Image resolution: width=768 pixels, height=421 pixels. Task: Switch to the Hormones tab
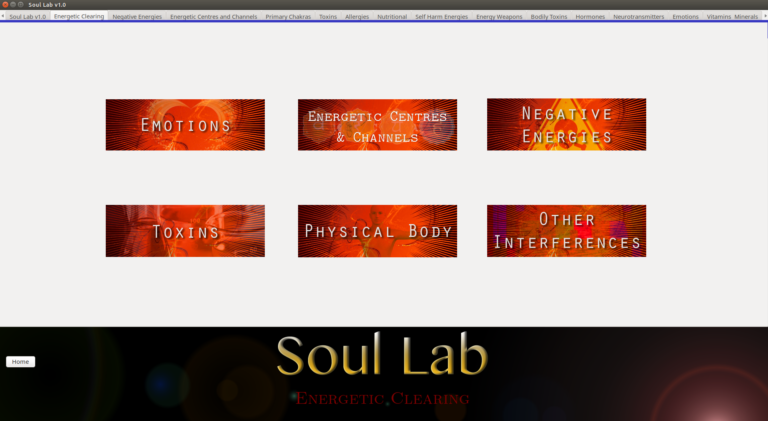[x=590, y=17]
